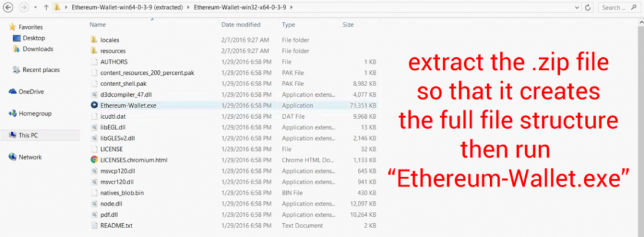Image resolution: width=644 pixels, height=237 pixels.
Task: Click the Desktop icon in sidebar
Action: tap(16, 38)
